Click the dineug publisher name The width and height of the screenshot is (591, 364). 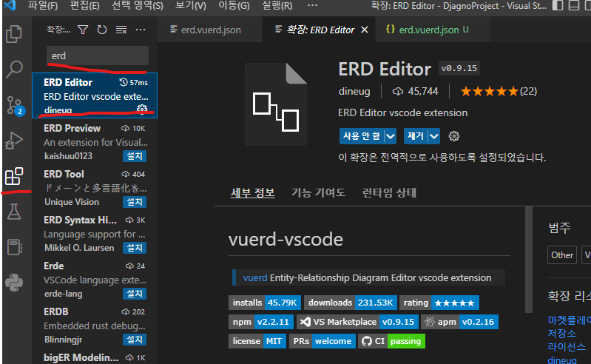(354, 91)
